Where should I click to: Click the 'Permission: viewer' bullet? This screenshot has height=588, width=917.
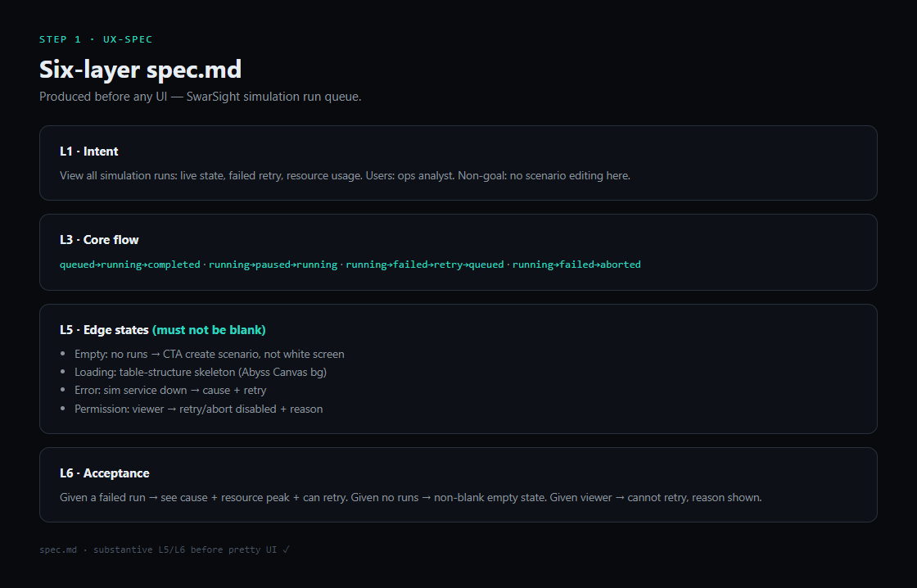198,409
